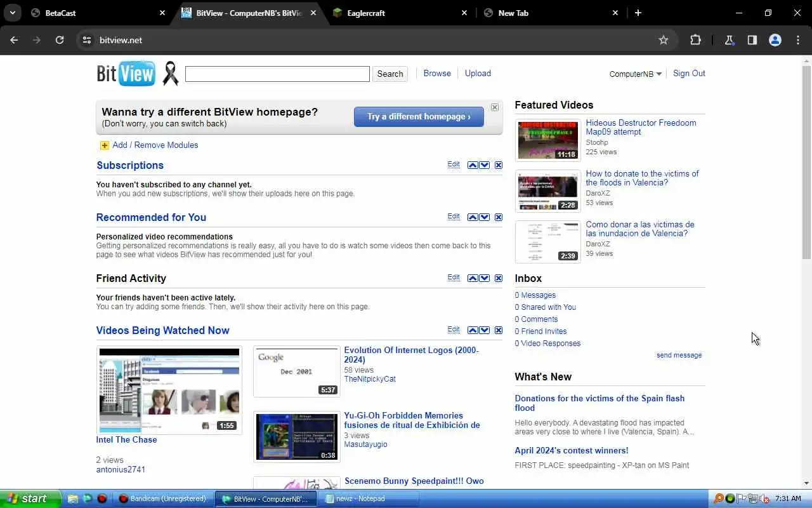Remove the Friend Activity module
The width and height of the screenshot is (812, 508).
pyautogui.click(x=499, y=278)
